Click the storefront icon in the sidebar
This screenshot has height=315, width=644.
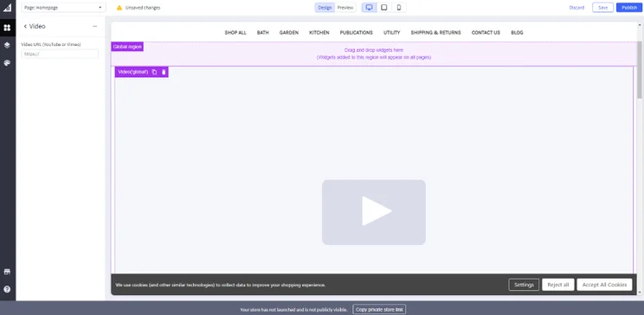pyautogui.click(x=7, y=272)
